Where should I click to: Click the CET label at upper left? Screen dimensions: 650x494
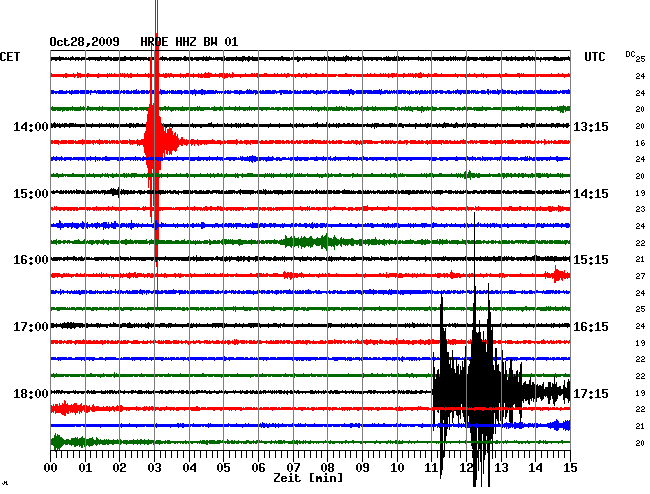(x=10, y=57)
